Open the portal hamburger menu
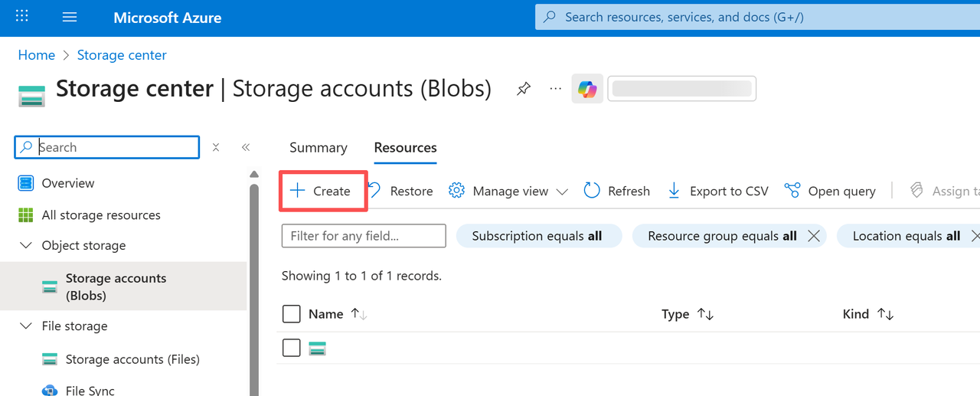Screen dimensions: 980x396 pyautogui.click(x=70, y=17)
